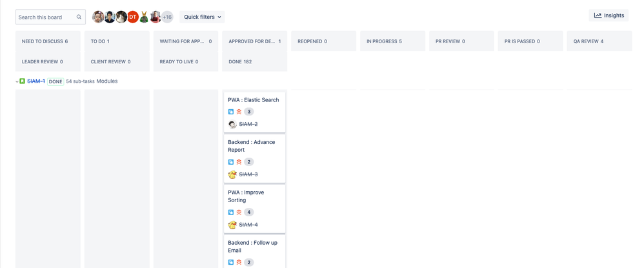Click the TO DO column header
The image size is (644, 268).
coord(117,41)
